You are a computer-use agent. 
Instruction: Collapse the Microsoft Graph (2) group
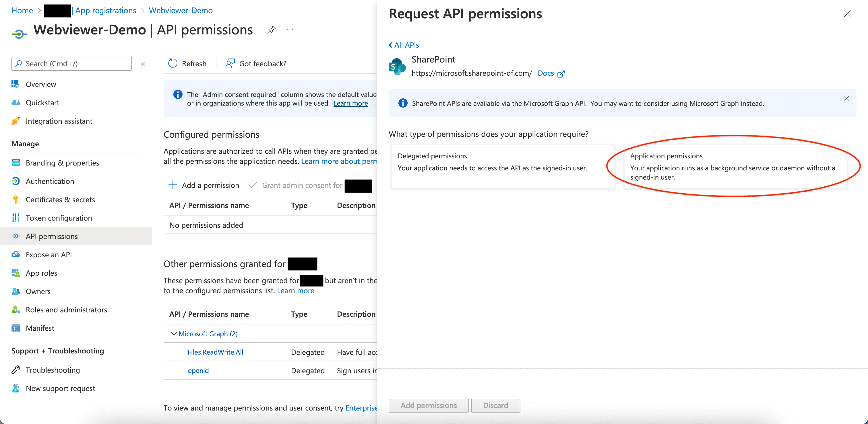tap(174, 333)
